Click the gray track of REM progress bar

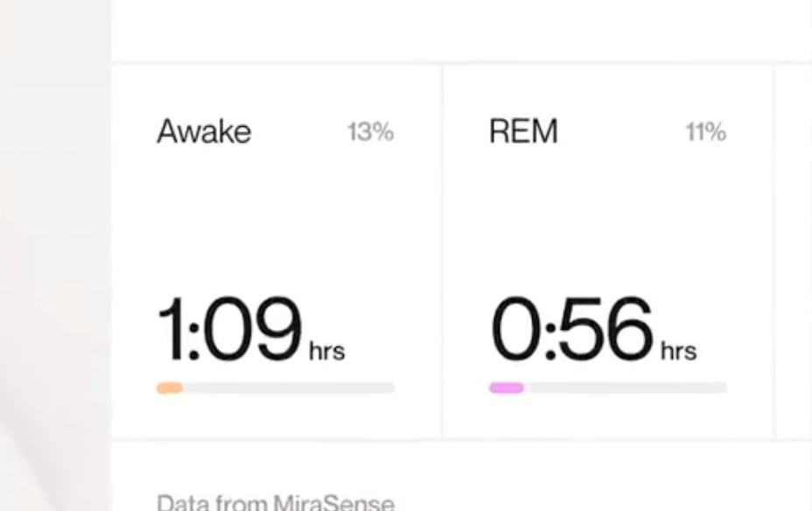click(626, 388)
